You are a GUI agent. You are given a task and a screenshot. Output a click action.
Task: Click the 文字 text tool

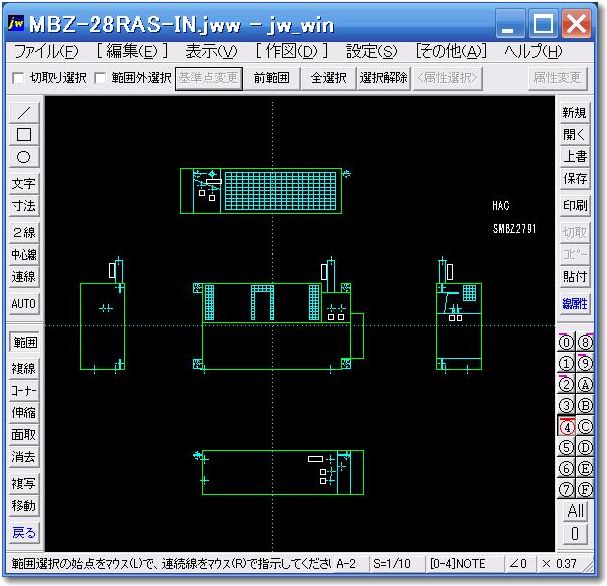(24, 184)
